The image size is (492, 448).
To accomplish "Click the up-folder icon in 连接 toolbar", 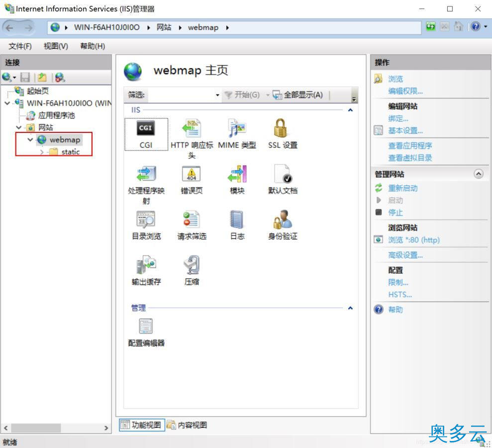I will [42, 77].
